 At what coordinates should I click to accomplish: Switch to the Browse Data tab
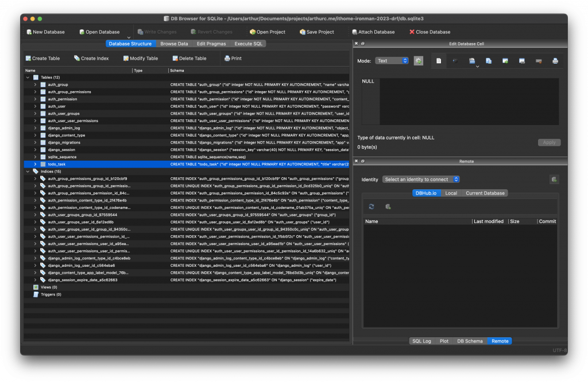(174, 44)
